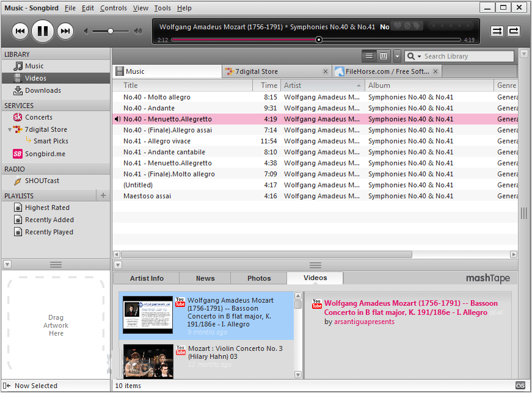
Task: Select Music in the library sidebar
Action: click(56, 66)
